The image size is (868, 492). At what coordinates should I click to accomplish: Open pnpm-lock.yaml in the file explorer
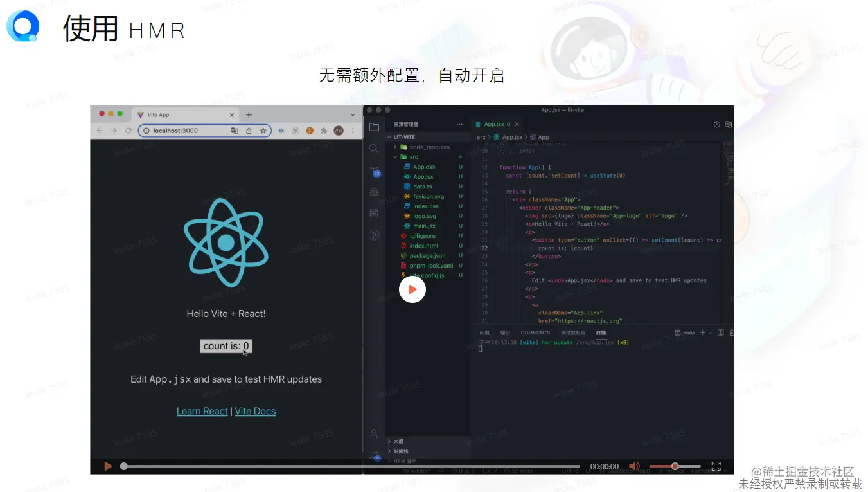[428, 266]
